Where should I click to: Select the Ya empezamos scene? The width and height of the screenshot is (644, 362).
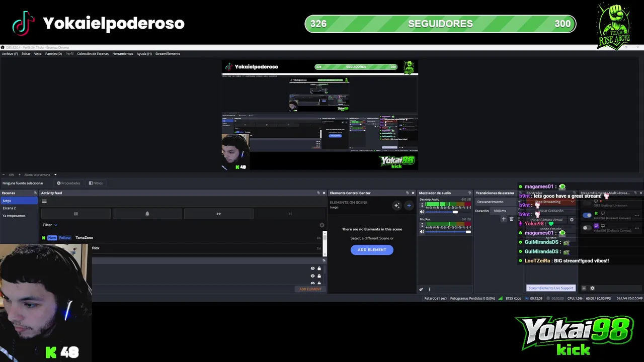click(19, 216)
